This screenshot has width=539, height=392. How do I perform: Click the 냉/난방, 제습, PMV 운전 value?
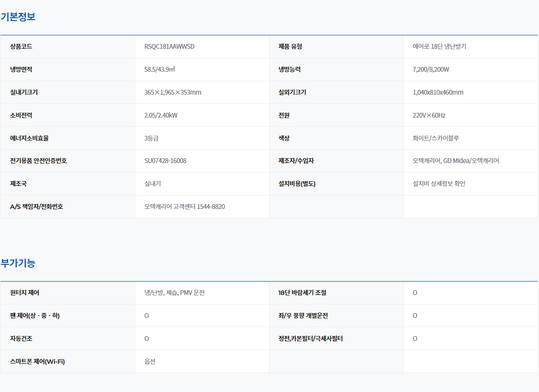174,293
